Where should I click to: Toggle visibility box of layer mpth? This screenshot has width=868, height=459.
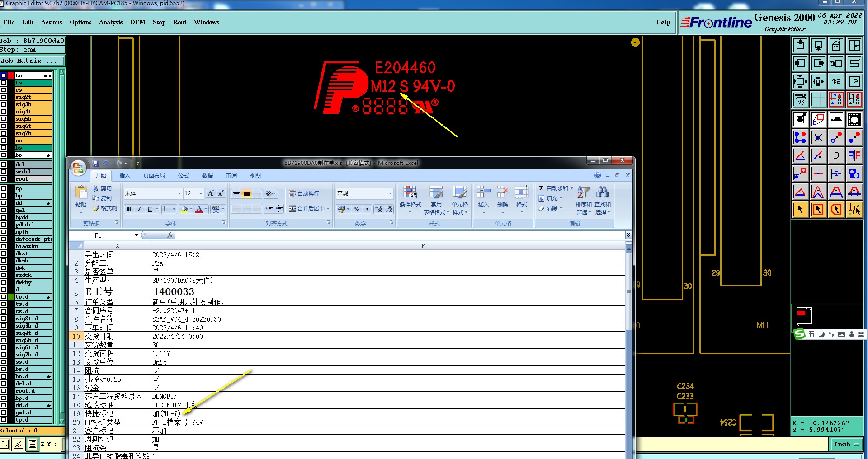point(4,232)
